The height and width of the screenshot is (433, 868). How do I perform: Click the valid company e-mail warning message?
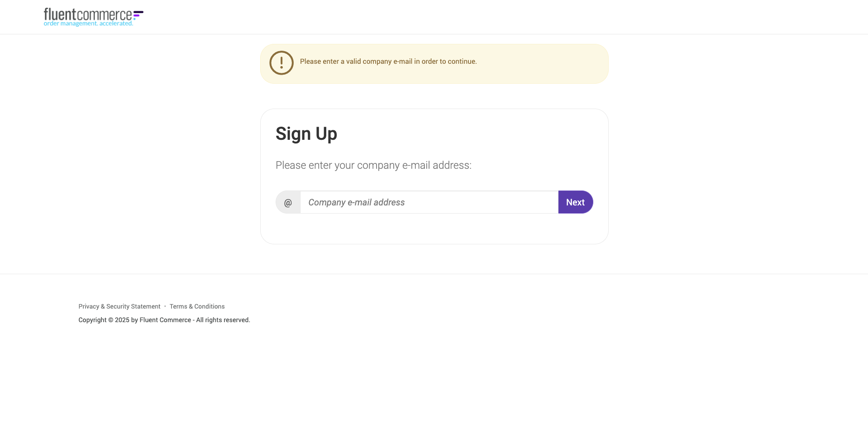(388, 62)
